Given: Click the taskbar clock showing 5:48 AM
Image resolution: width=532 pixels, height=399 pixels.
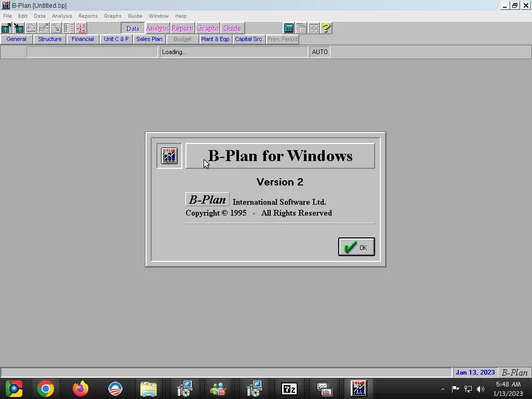Looking at the screenshot, I should pos(508,389).
